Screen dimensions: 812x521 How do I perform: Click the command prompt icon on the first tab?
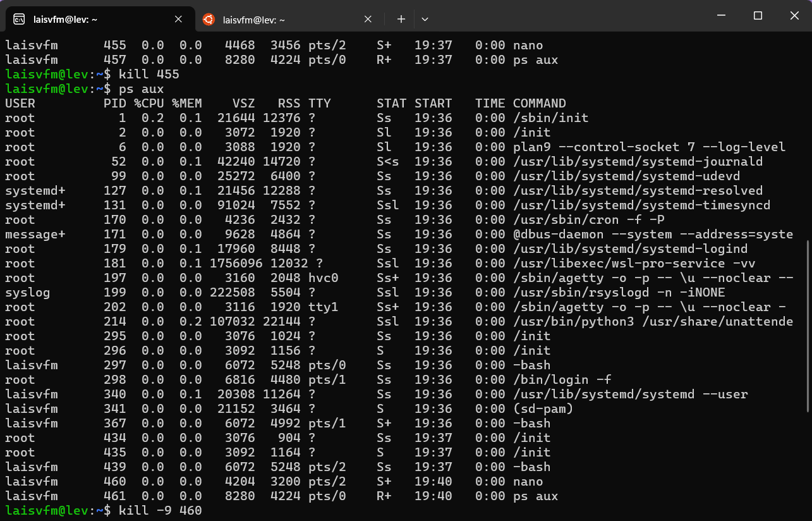[x=20, y=19]
